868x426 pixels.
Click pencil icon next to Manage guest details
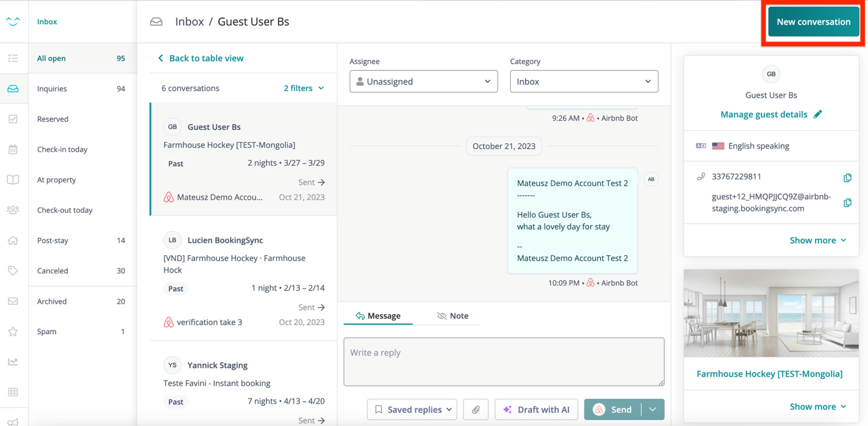pyautogui.click(x=817, y=115)
